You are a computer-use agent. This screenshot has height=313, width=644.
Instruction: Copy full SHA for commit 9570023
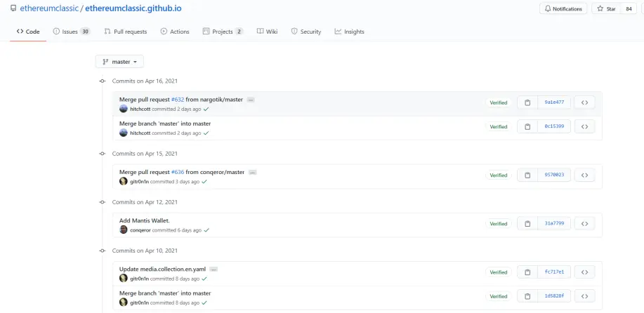[527, 175]
